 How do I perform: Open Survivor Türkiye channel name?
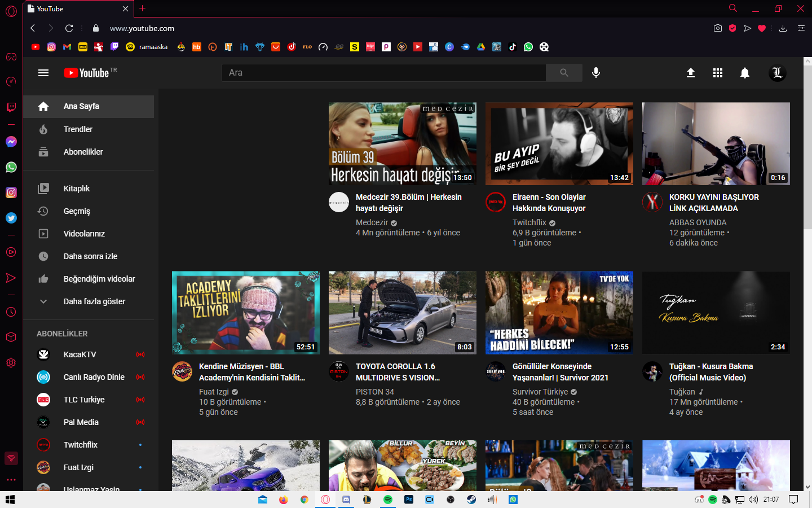pyautogui.click(x=540, y=392)
